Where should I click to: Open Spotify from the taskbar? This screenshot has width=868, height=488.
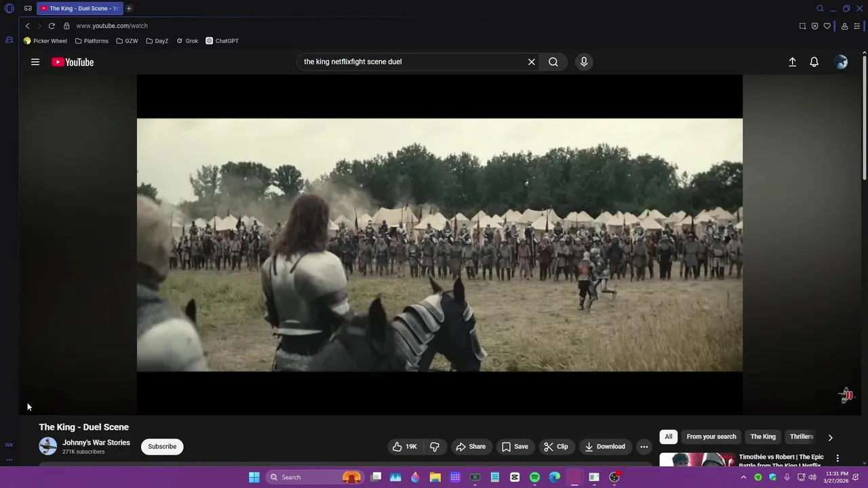[x=534, y=477]
